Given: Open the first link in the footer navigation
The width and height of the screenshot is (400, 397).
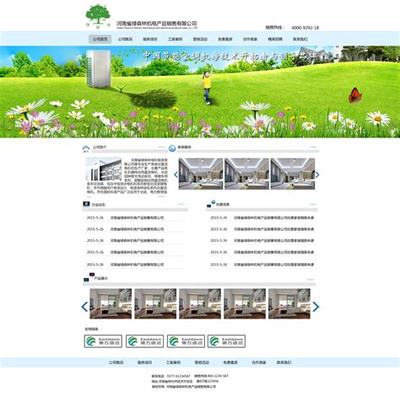Looking at the screenshot, I should (116, 362).
